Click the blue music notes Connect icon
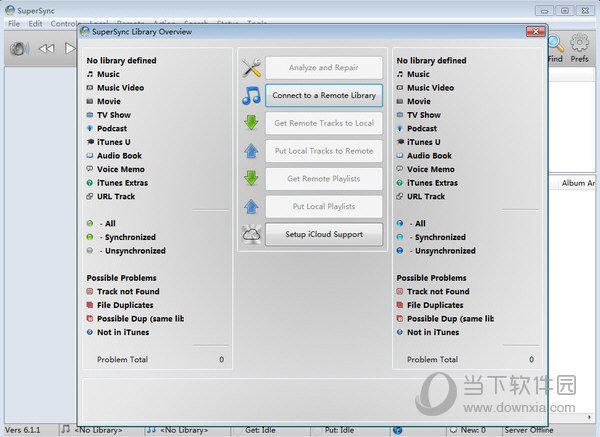600x437 pixels. (x=251, y=95)
